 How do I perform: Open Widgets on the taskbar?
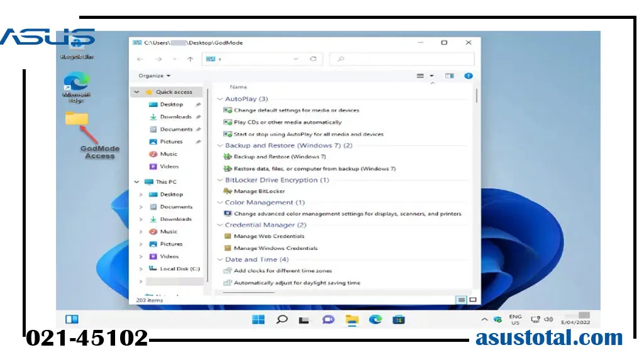tap(72, 319)
